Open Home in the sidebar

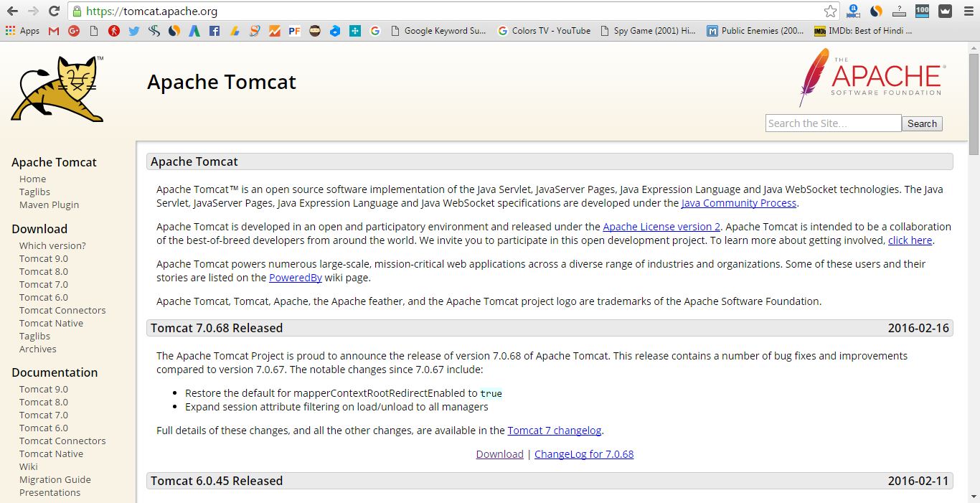click(32, 179)
